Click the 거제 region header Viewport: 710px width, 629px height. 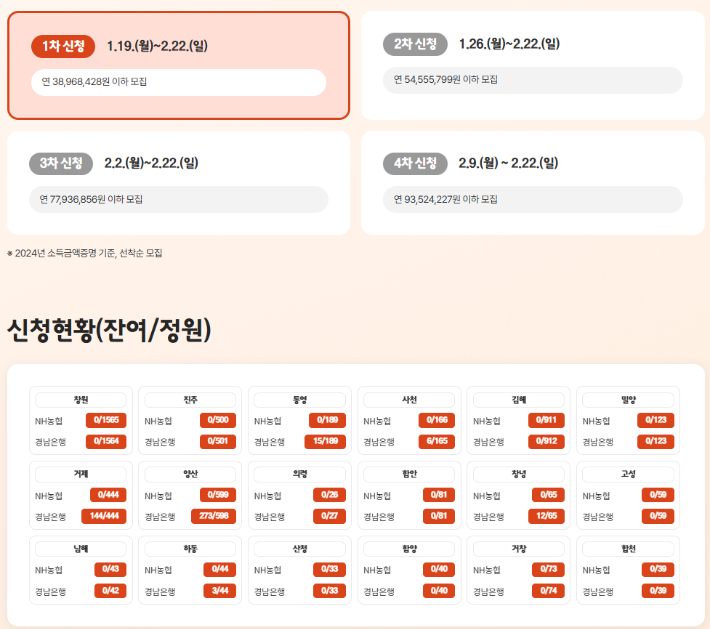click(81, 474)
